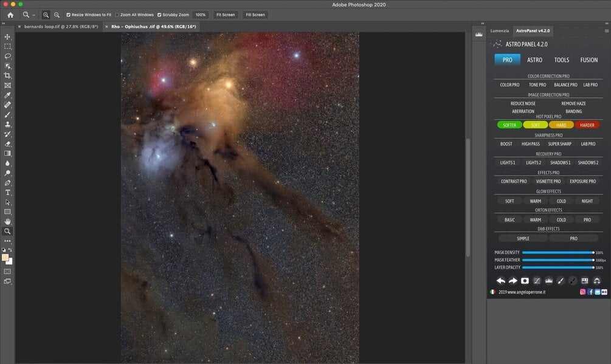Adjust the Layer Opacity slider
Image resolution: width=611 pixels, height=364 pixels.
pos(558,267)
